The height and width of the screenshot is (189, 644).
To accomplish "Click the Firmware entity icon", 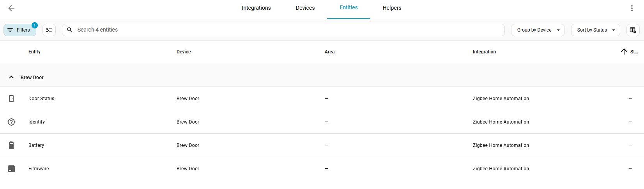I will 11,169.
